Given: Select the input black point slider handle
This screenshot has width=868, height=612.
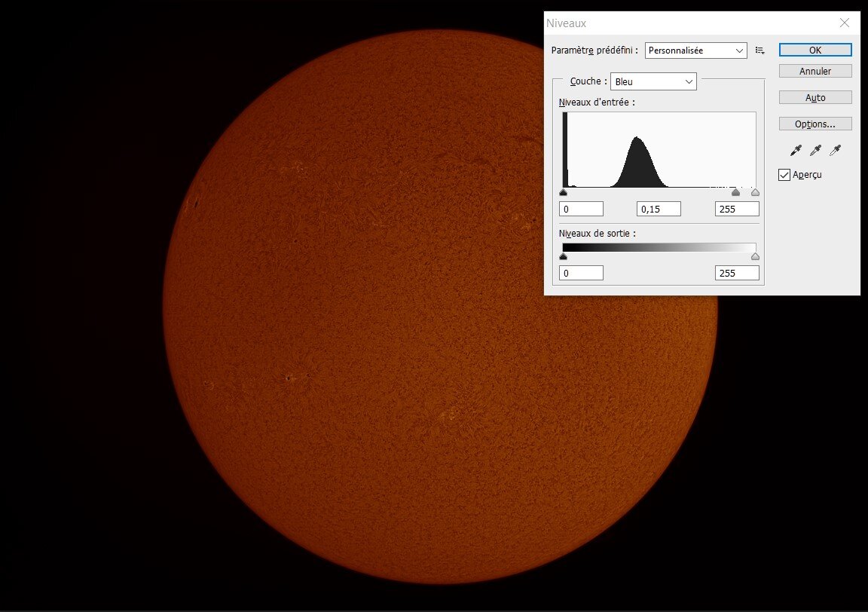Looking at the screenshot, I should 564,192.
